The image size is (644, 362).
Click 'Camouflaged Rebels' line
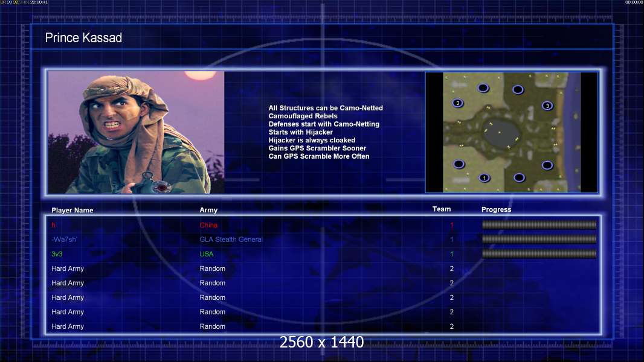[303, 116]
